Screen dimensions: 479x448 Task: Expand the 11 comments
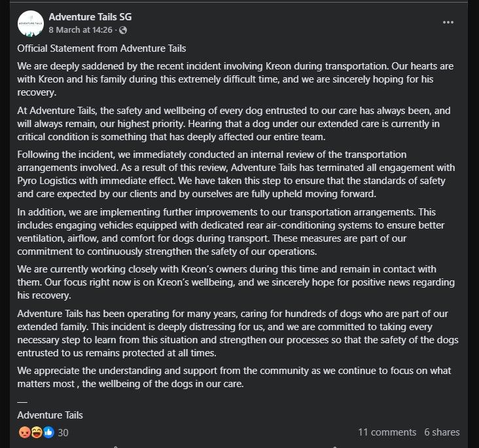(x=387, y=432)
